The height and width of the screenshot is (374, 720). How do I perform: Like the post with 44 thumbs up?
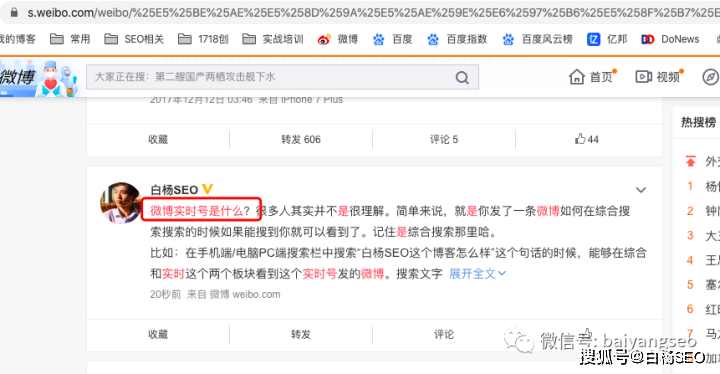586,139
